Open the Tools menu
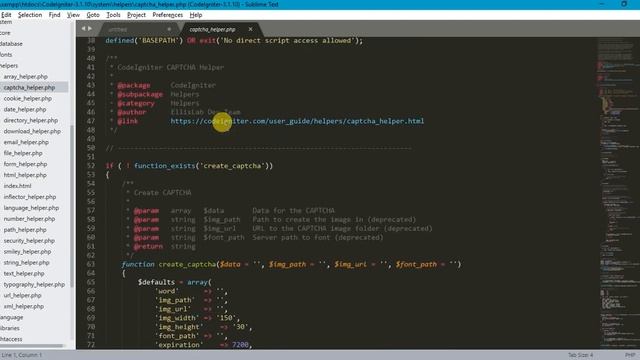This screenshot has height=360, width=640. pyautogui.click(x=113, y=15)
